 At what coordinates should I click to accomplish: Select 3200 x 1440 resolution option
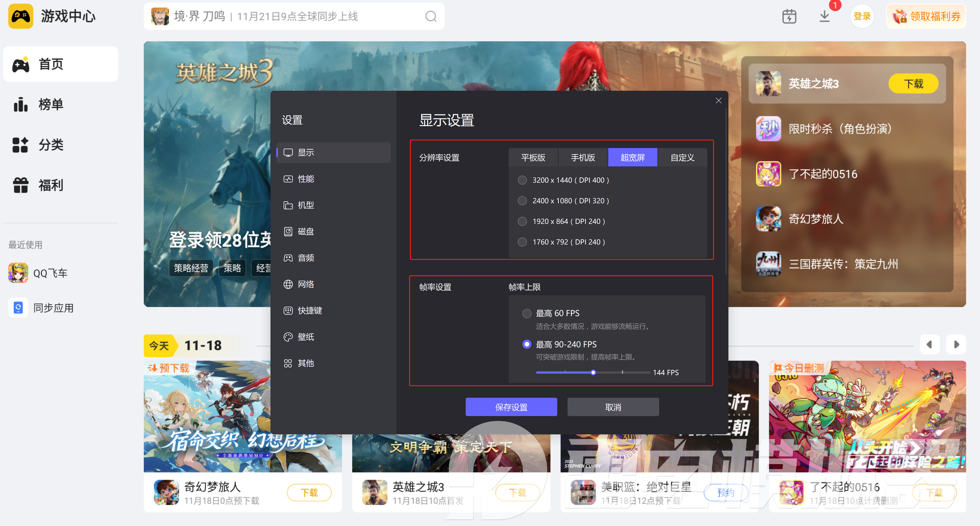click(522, 180)
